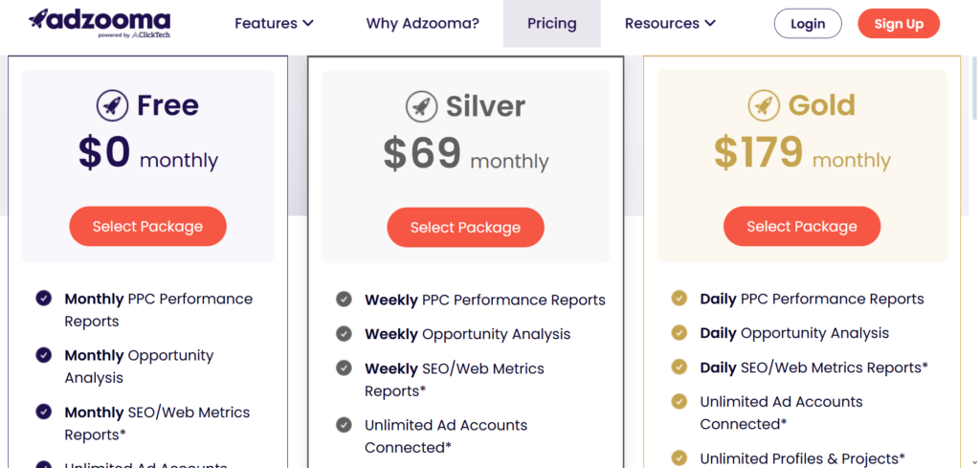980x468 pixels.
Task: Open the Why Adzooma? page
Action: point(422,24)
